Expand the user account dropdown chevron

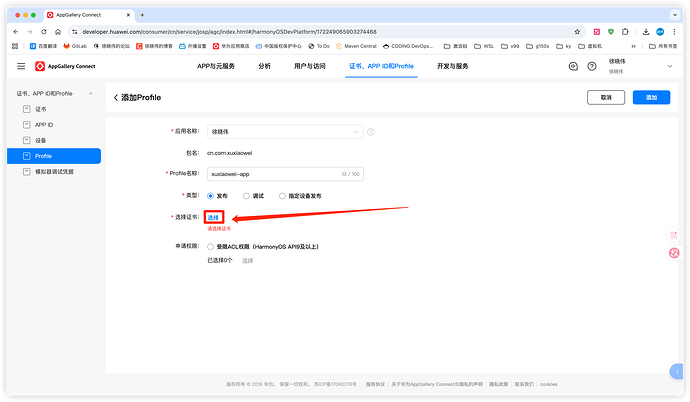670,66
